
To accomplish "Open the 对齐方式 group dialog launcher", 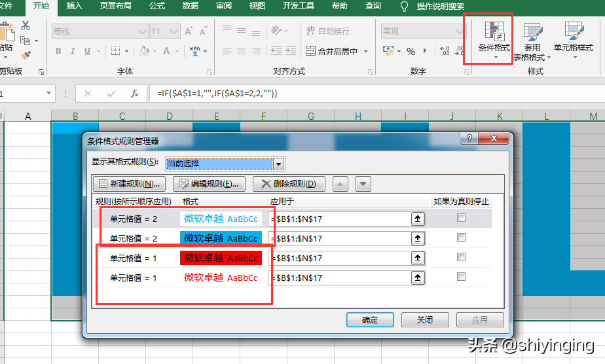I will click(371, 72).
